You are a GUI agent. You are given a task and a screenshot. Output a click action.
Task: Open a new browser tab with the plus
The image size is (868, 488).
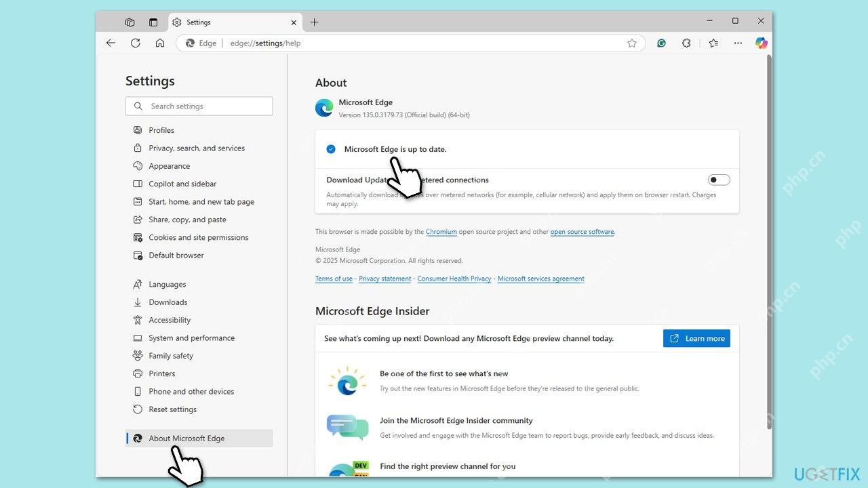click(314, 22)
